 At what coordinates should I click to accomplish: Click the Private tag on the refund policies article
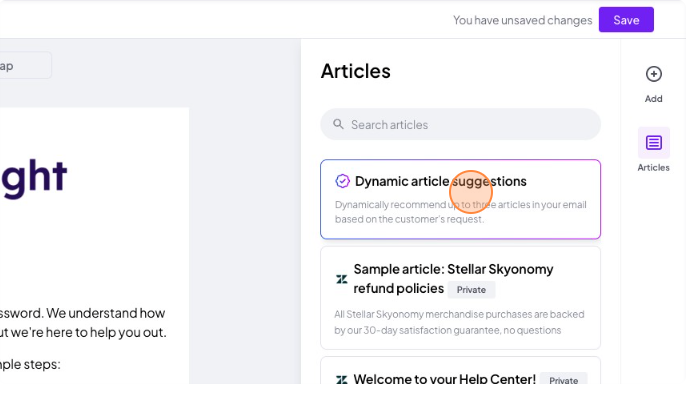pyautogui.click(x=471, y=290)
